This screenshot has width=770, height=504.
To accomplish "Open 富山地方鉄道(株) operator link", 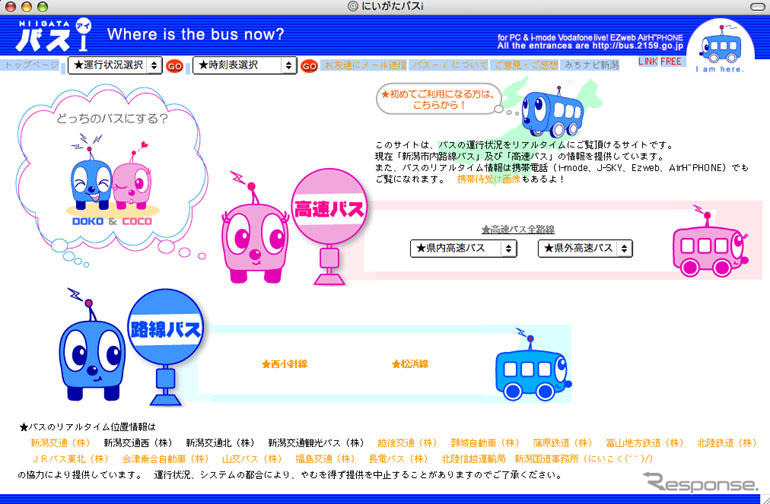I will click(645, 443).
